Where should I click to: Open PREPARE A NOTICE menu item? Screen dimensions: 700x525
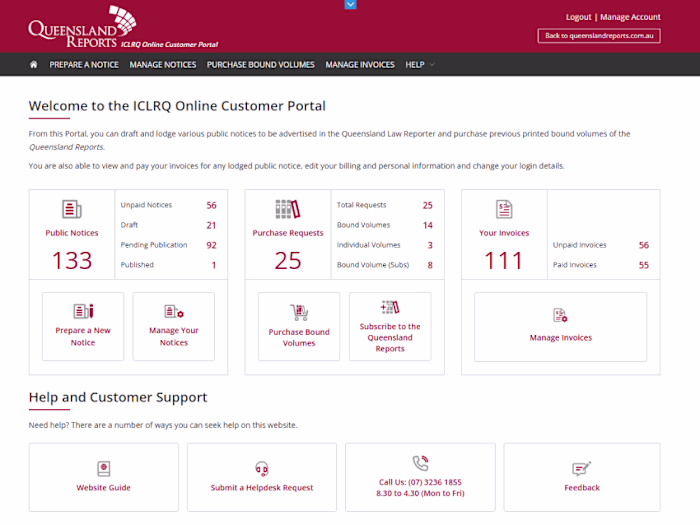84,65
